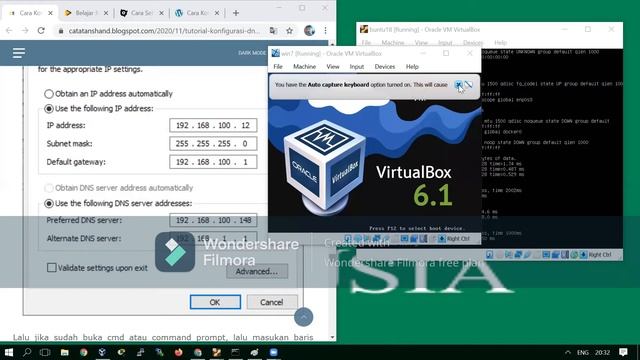Toggle the blog's DARK MODE switch

[252, 53]
